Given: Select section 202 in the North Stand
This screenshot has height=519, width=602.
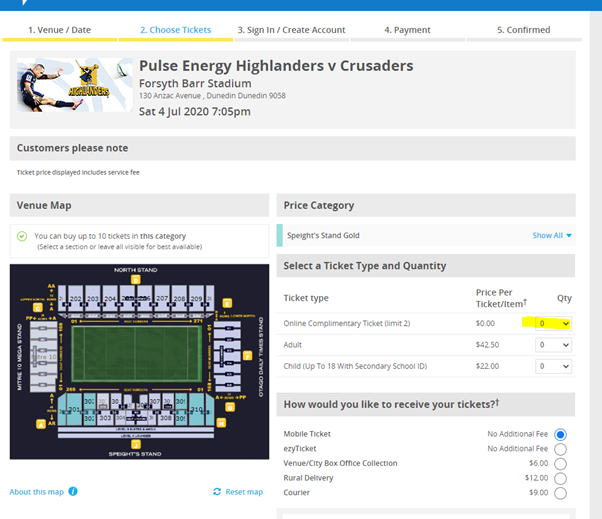Looking at the screenshot, I should pyautogui.click(x=76, y=298).
